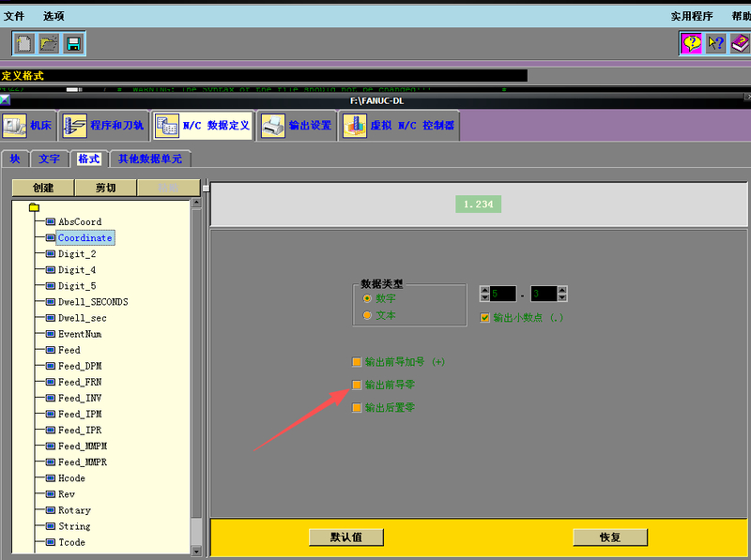Click the format tree scroll down arrow
The width and height of the screenshot is (751, 560).
pos(196,551)
